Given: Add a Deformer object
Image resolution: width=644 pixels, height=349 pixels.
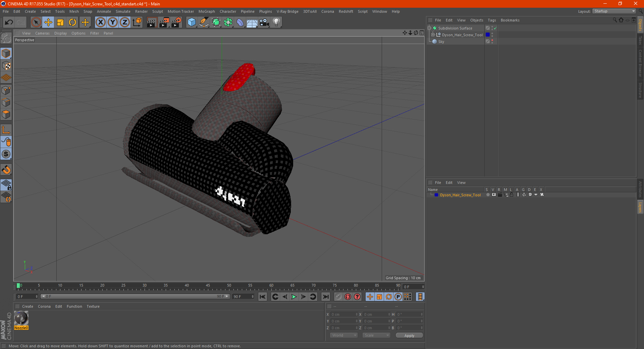Looking at the screenshot, I should 240,22.
